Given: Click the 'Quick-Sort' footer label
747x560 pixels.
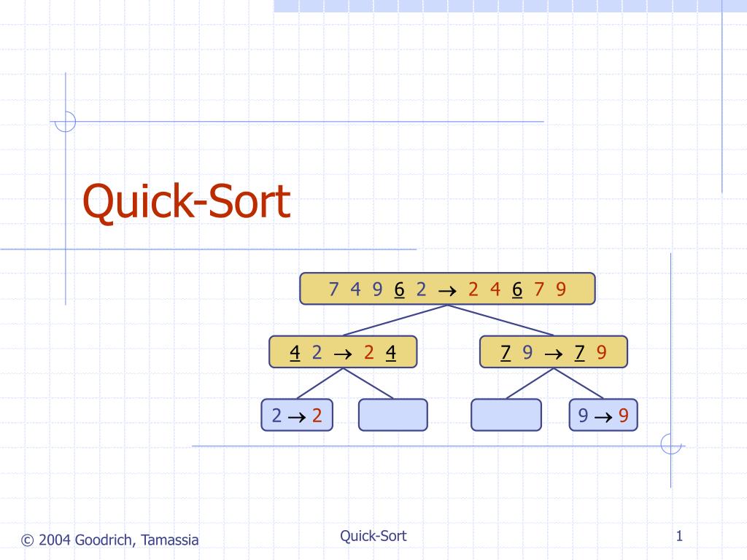Looking at the screenshot, I should click(x=373, y=536).
